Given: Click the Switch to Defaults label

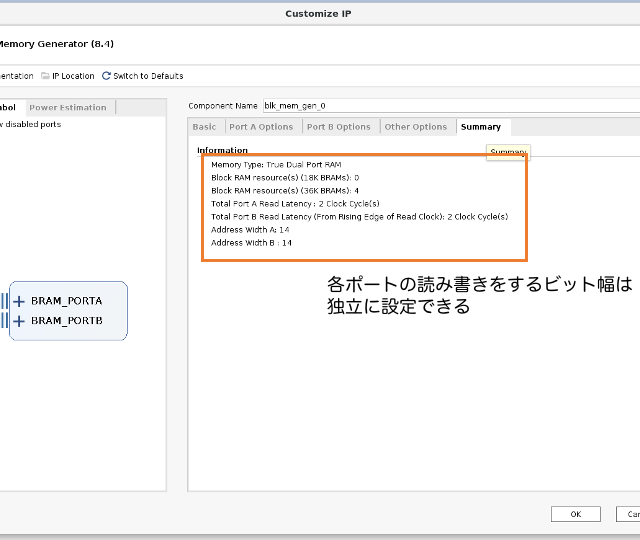Looking at the screenshot, I should [148, 76].
